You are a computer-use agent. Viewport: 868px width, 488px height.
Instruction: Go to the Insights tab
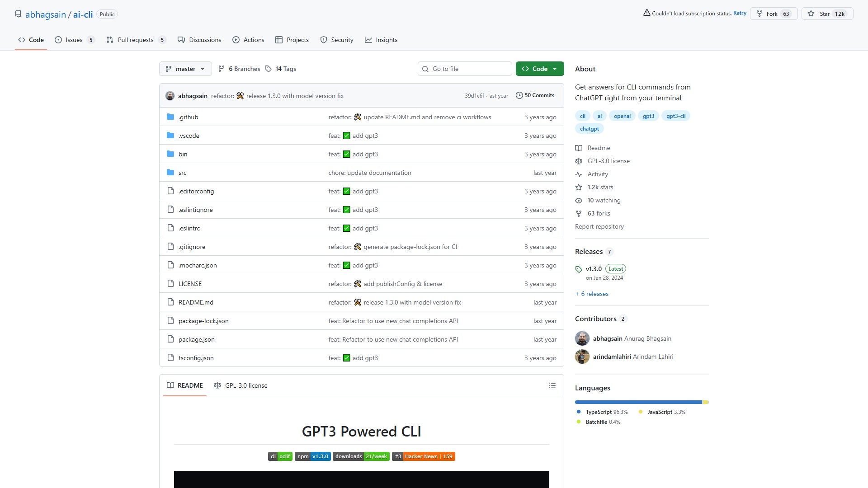pyautogui.click(x=381, y=40)
